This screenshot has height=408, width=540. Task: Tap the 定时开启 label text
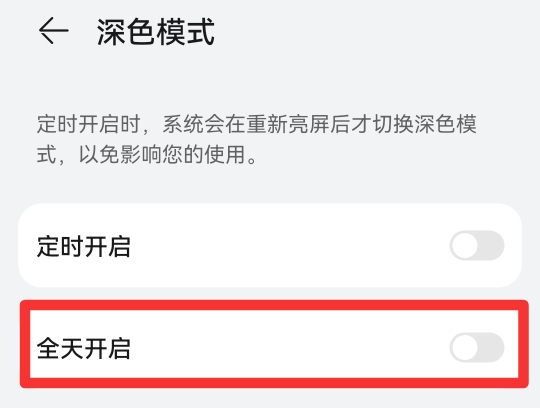click(x=84, y=247)
